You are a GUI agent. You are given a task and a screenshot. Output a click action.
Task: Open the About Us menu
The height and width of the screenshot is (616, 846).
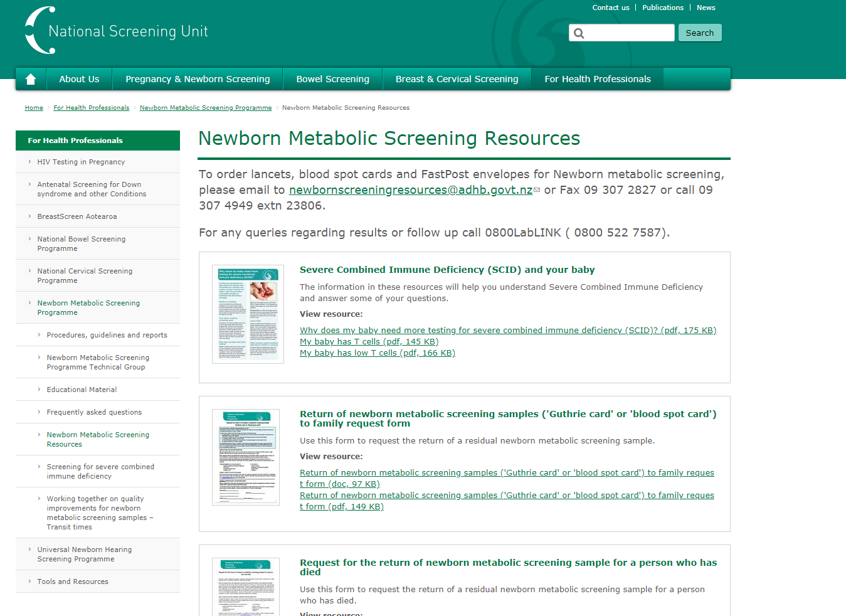79,78
